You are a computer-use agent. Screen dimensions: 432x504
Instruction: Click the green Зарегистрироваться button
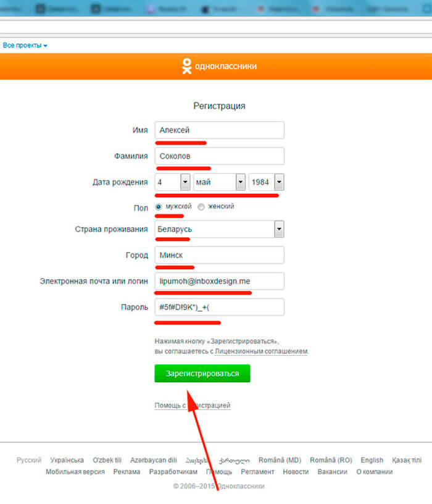tap(202, 374)
